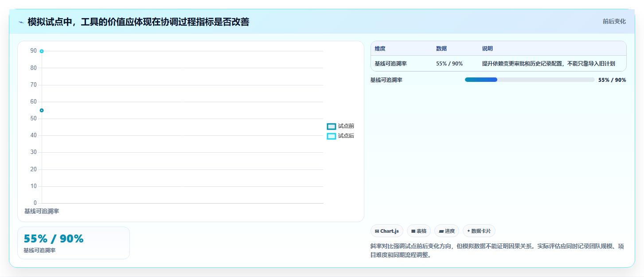The width and height of the screenshot is (644, 277).
Task: Click 基线可追溯率 cell in table row
Action: click(391, 64)
